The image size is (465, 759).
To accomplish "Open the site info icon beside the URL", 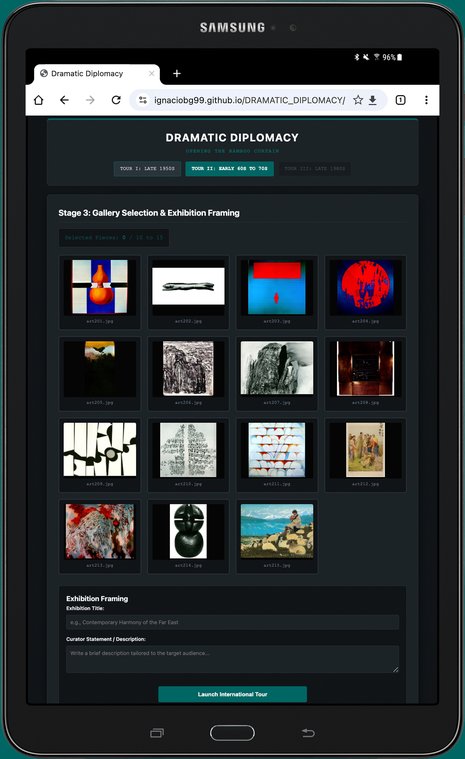I will click(143, 100).
